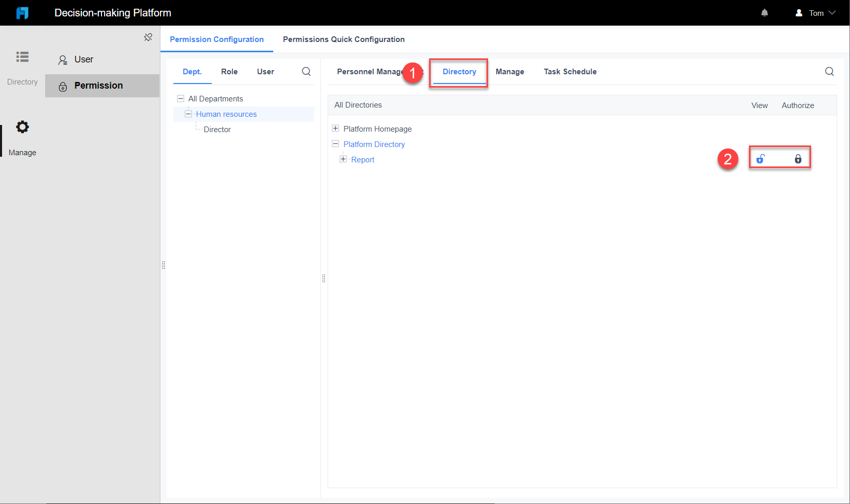
Task: Collapse the All Departments tree node
Action: [x=180, y=98]
